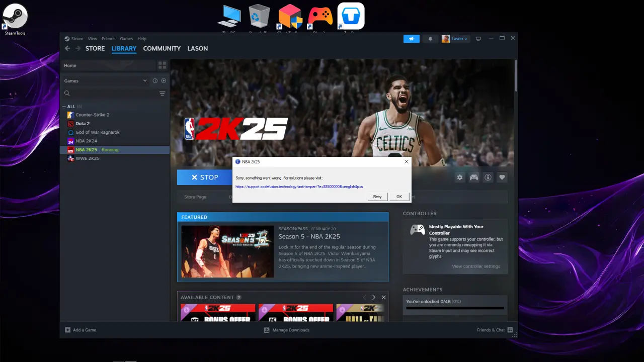This screenshot has width=644, height=362.
Task: Collapse the ALL games category
Action: 64,107
